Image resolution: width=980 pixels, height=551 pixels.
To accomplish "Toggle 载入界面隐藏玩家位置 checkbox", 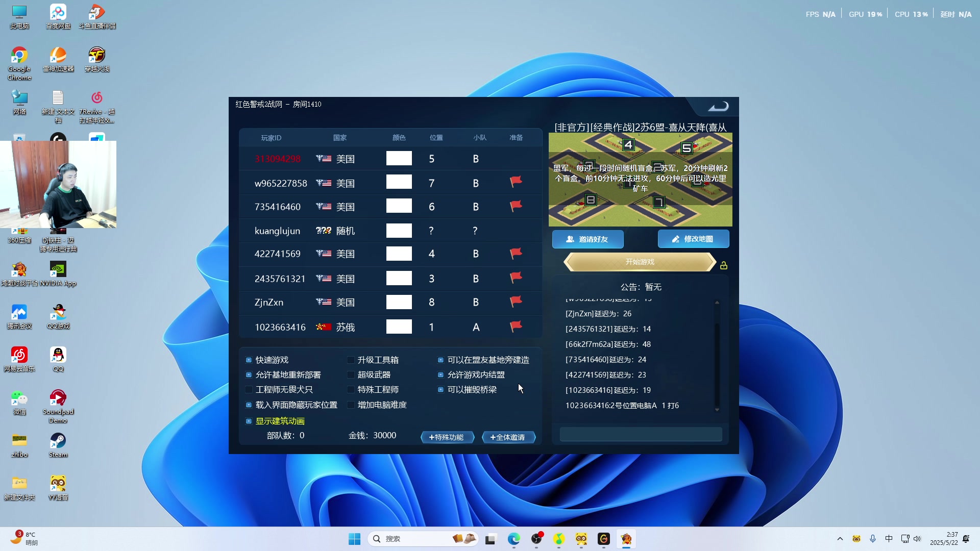I will click(249, 405).
